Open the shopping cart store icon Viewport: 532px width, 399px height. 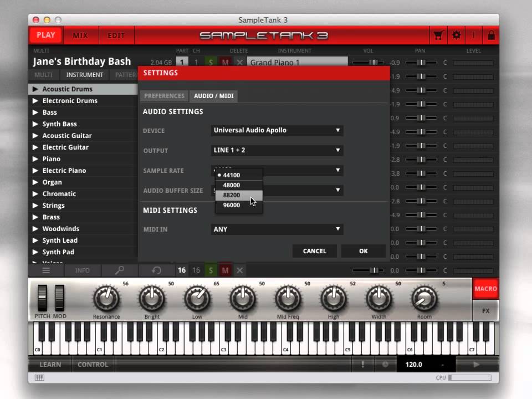[x=438, y=35]
